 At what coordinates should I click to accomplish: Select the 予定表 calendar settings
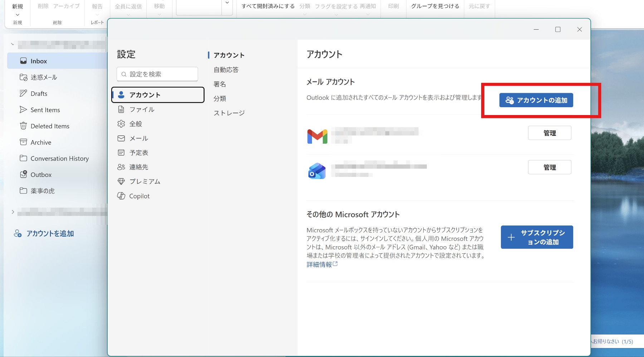pyautogui.click(x=138, y=153)
